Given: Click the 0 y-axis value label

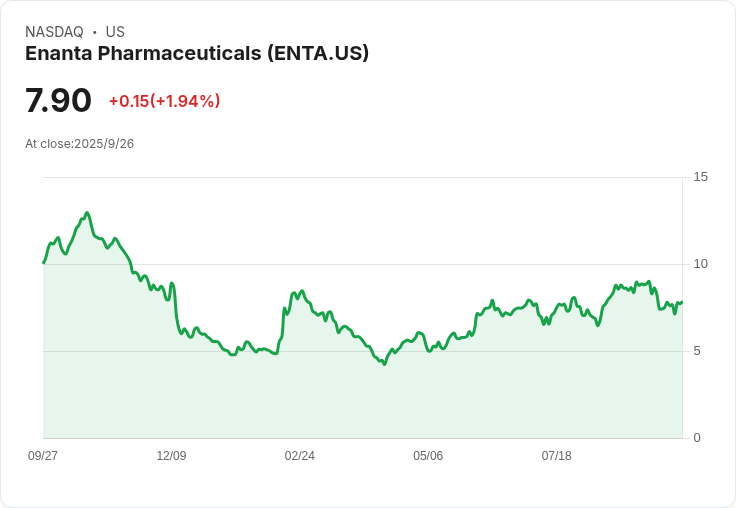Looking at the screenshot, I should pyautogui.click(x=697, y=438).
